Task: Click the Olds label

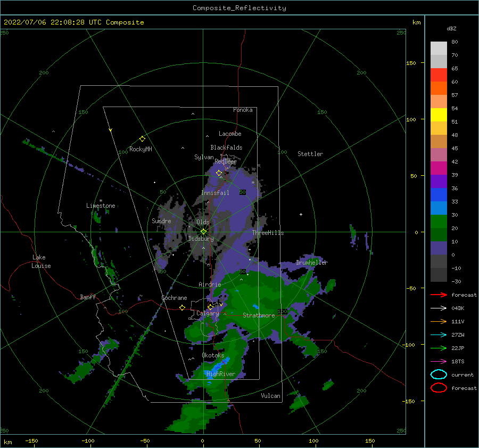Action: (203, 222)
